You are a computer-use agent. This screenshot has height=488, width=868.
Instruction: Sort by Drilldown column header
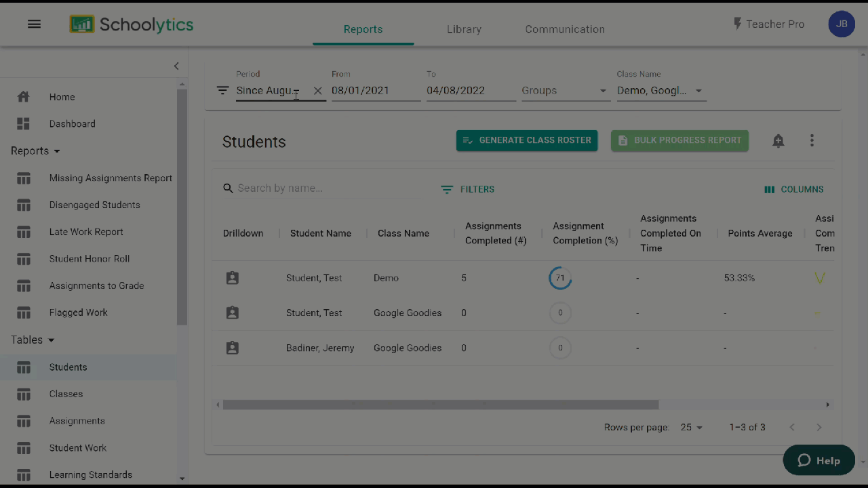(x=243, y=233)
